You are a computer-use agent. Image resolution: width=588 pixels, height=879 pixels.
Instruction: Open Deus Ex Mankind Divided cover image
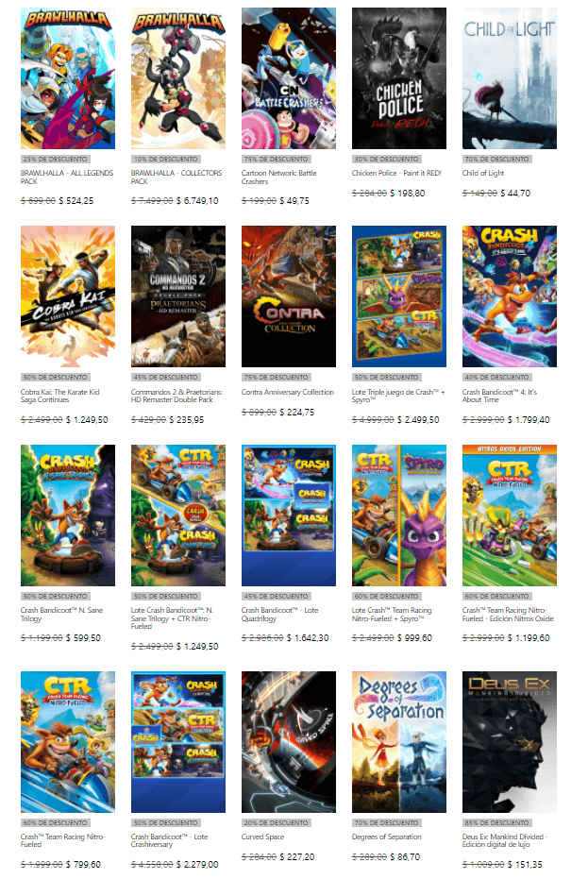click(x=510, y=742)
